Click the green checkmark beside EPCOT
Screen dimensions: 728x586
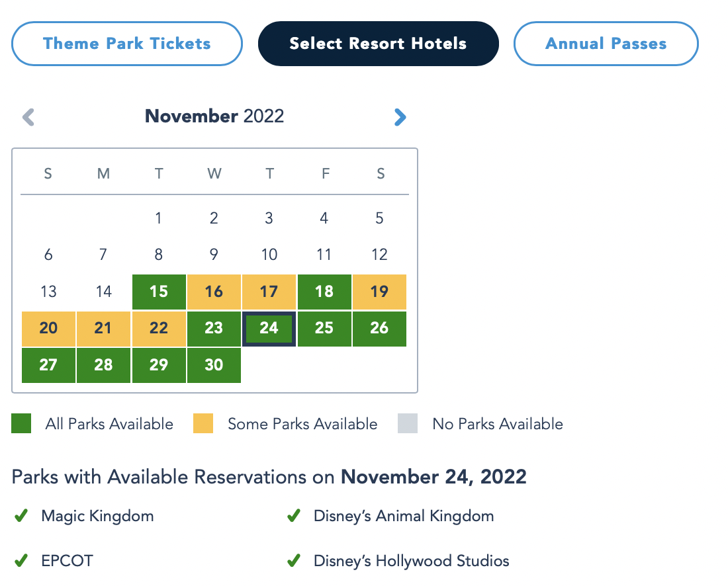click(x=21, y=561)
